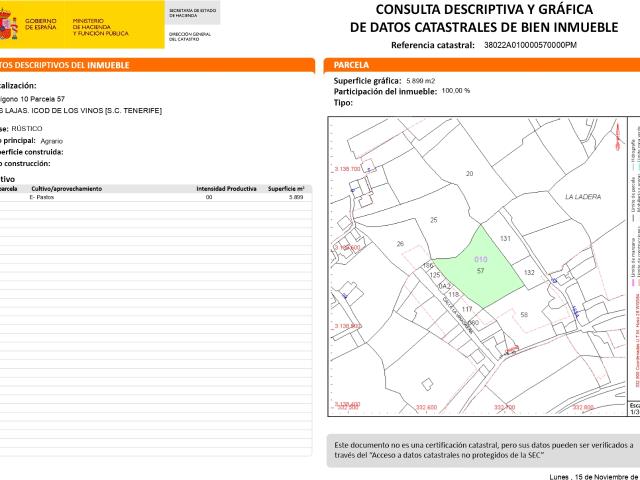
Task: Click the LA LADERA place label
Action: tap(582, 198)
